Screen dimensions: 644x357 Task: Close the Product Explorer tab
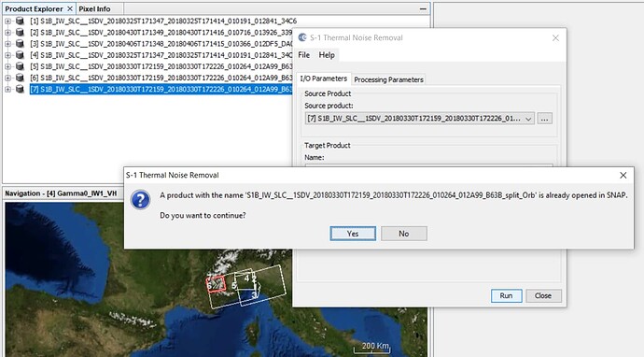(70, 8)
